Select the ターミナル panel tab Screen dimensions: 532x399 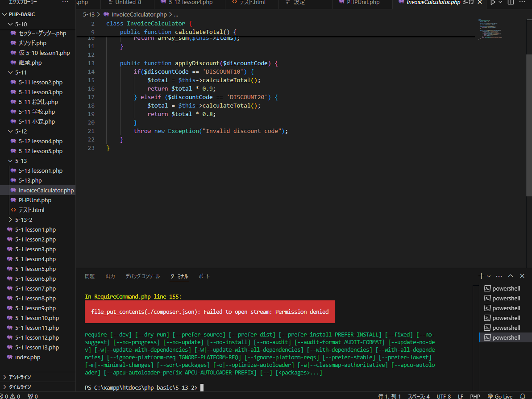click(x=179, y=276)
